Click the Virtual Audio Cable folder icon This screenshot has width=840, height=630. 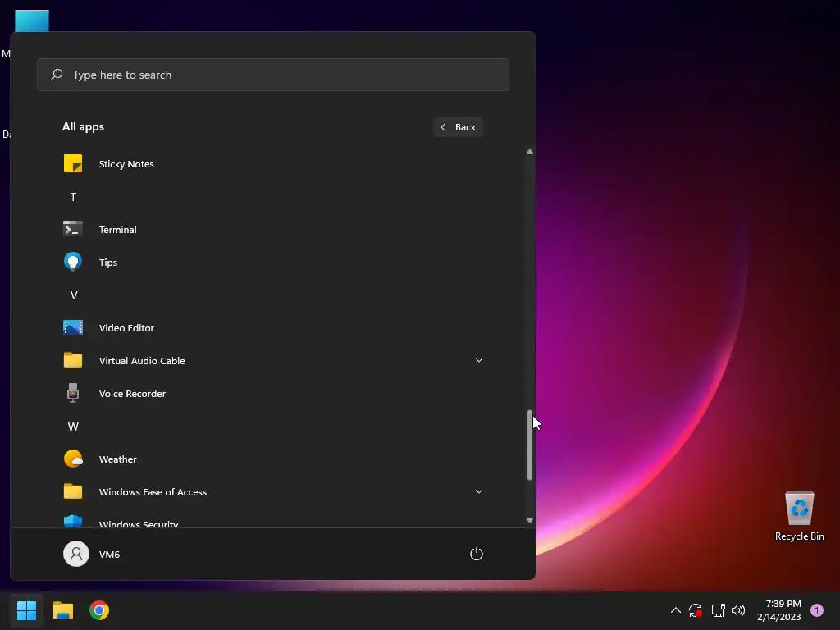[x=73, y=360]
